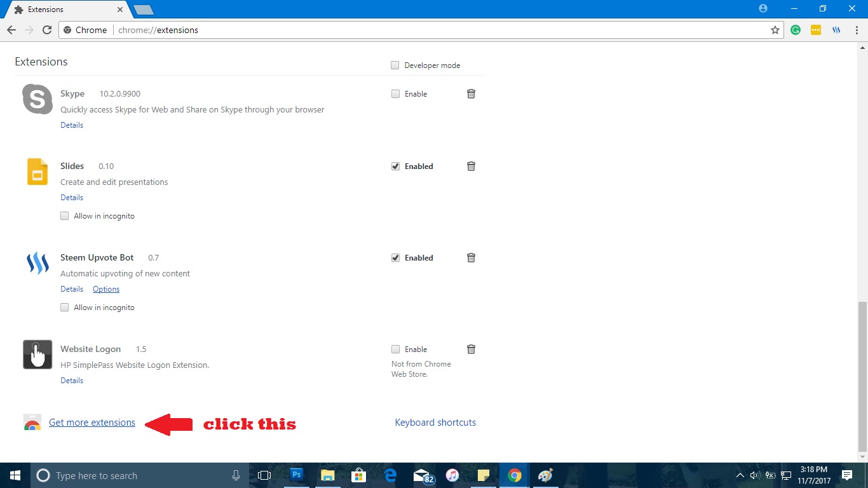The height and width of the screenshot is (488, 868).
Task: Click the volume speaker tray icon
Action: coord(754,475)
